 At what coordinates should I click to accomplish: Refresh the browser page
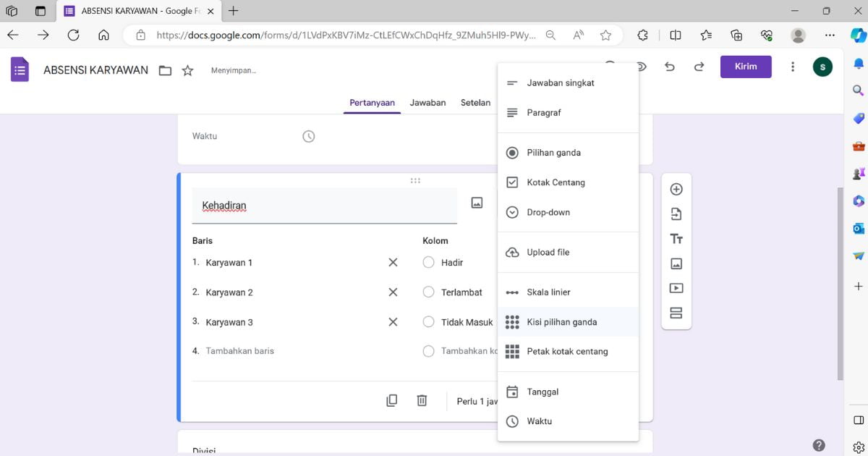pos(73,35)
